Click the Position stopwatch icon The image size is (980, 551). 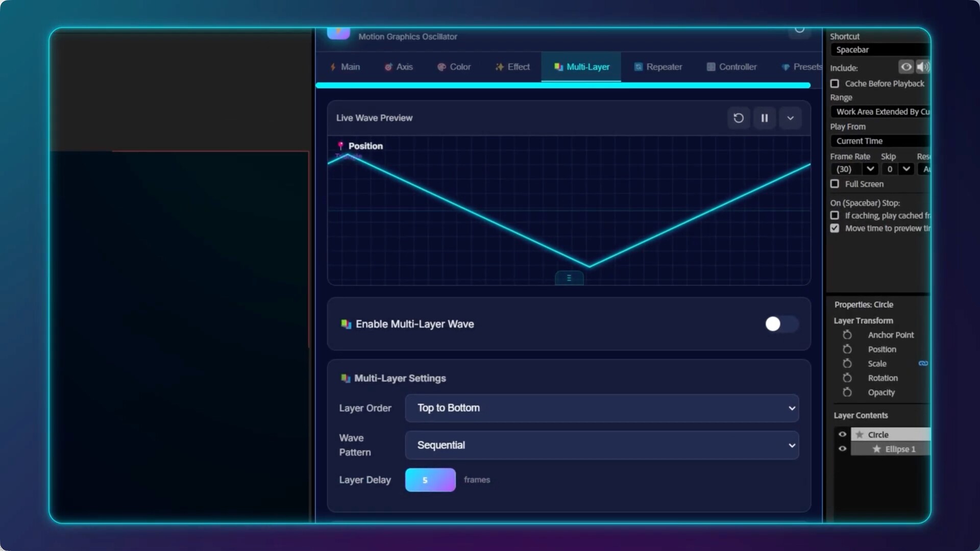(847, 349)
